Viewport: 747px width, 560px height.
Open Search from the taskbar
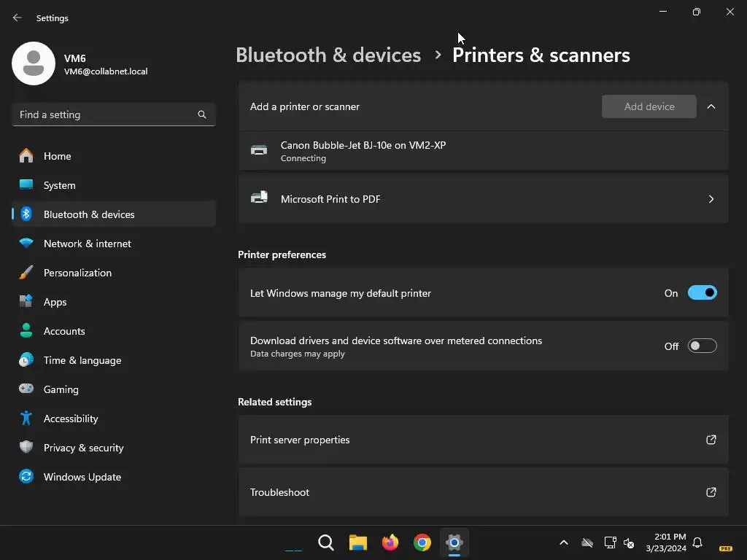pyautogui.click(x=326, y=542)
